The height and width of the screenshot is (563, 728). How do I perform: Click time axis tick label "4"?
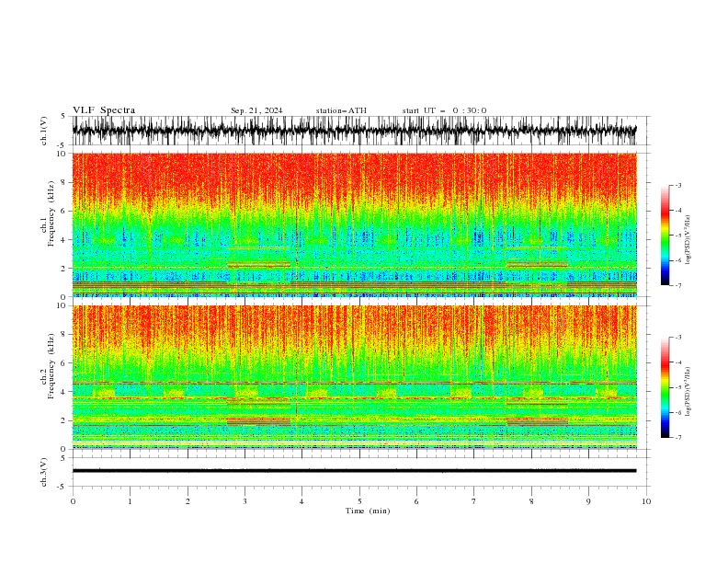point(301,501)
